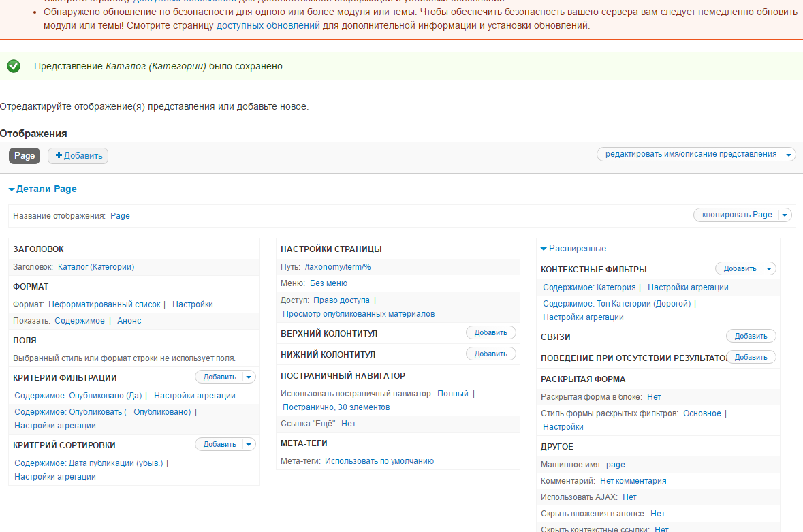Click the Право доступа link
Image resolution: width=803 pixels, height=532 pixels.
click(342, 300)
